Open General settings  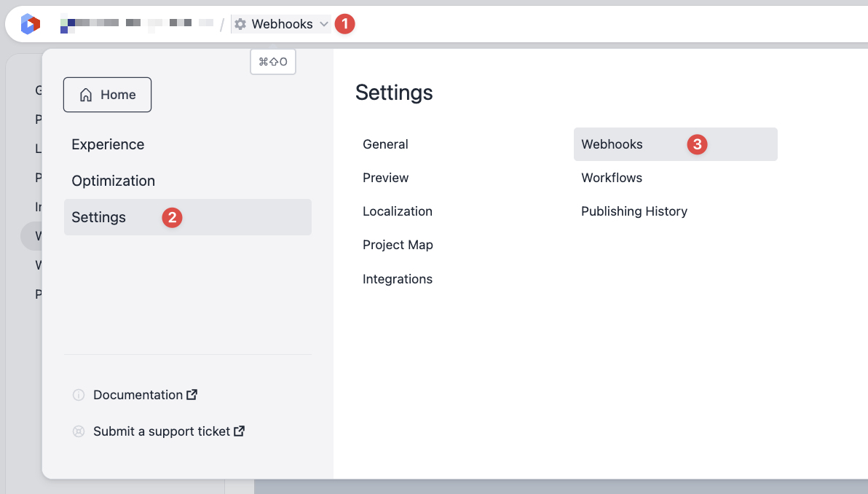(x=385, y=144)
